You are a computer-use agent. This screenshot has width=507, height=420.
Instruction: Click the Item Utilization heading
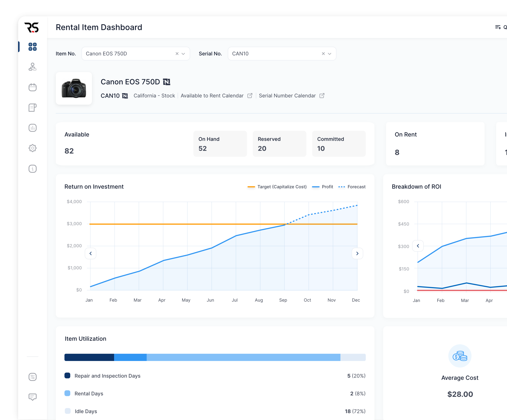pyautogui.click(x=86, y=339)
